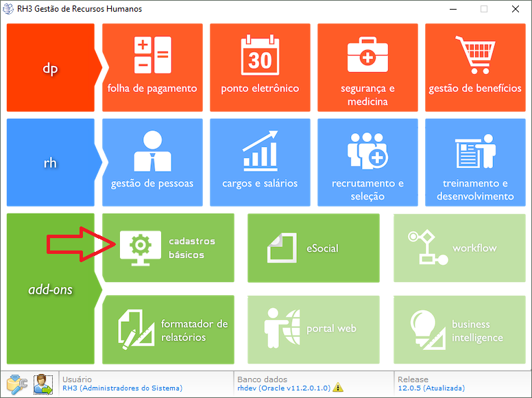This screenshot has height=398, width=532.
Task: Open cargos e salários chart tile
Action: pyautogui.click(x=260, y=163)
